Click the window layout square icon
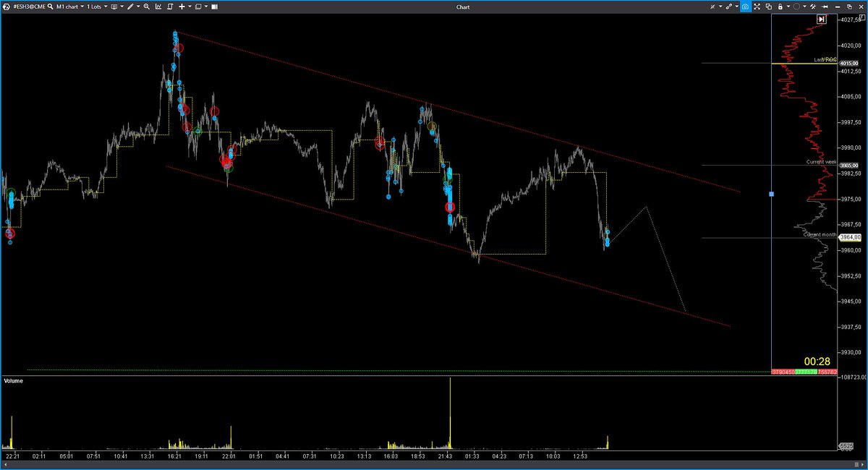The image size is (868, 470). (x=197, y=7)
